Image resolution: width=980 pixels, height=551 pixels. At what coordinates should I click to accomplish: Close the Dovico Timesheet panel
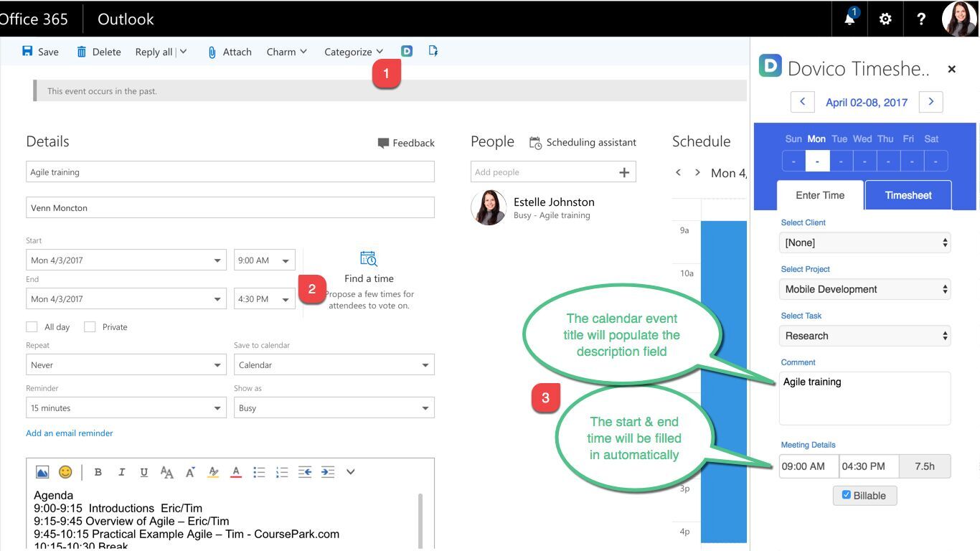pyautogui.click(x=952, y=69)
